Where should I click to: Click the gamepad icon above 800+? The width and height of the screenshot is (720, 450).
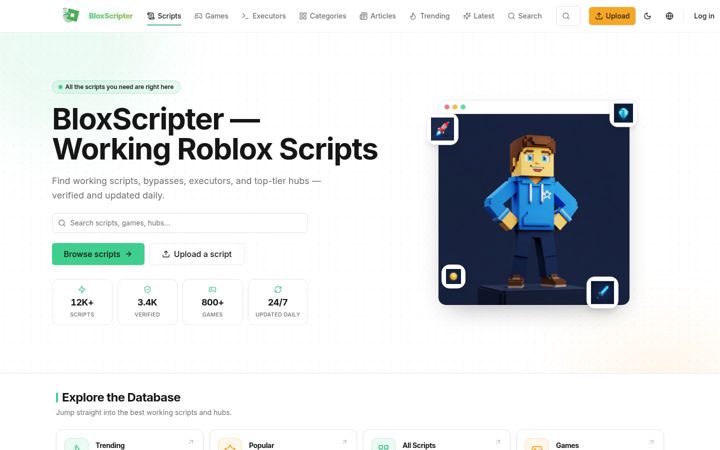(x=212, y=289)
